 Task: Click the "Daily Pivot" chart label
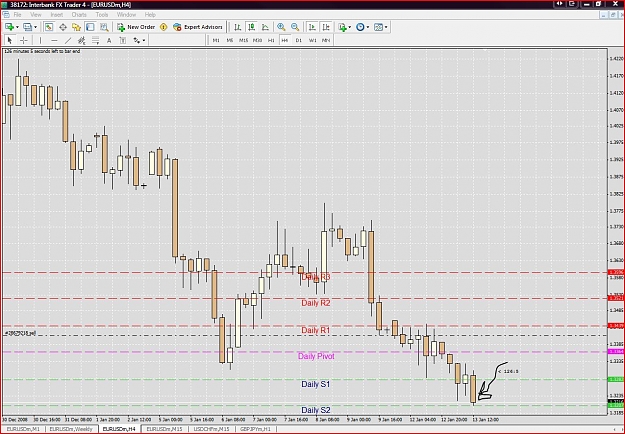(316, 356)
